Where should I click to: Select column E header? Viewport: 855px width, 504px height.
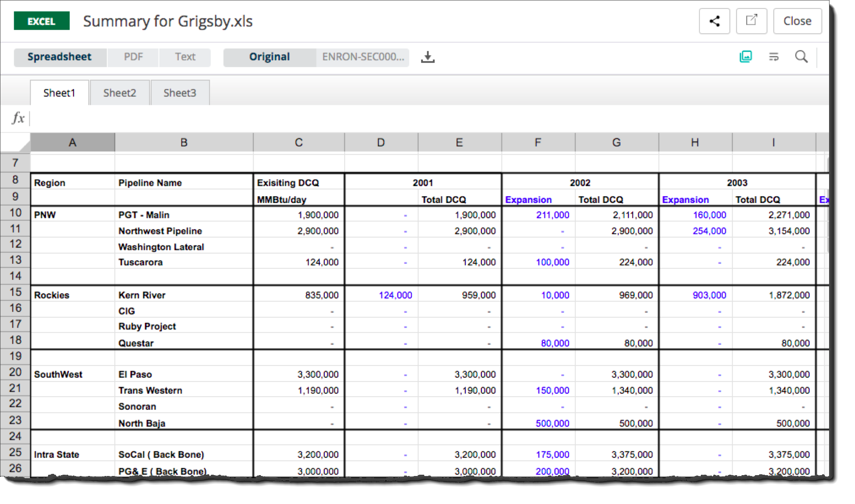[459, 143]
